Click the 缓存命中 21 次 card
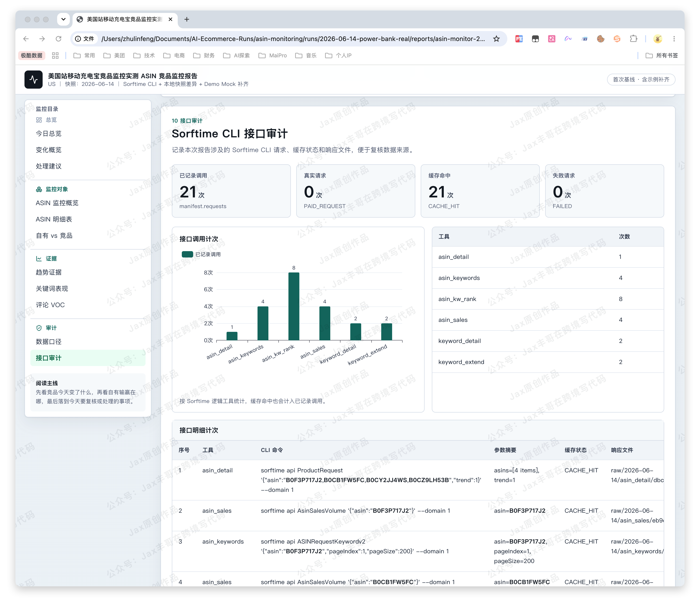The height and width of the screenshot is (607, 700). pyautogui.click(x=480, y=191)
